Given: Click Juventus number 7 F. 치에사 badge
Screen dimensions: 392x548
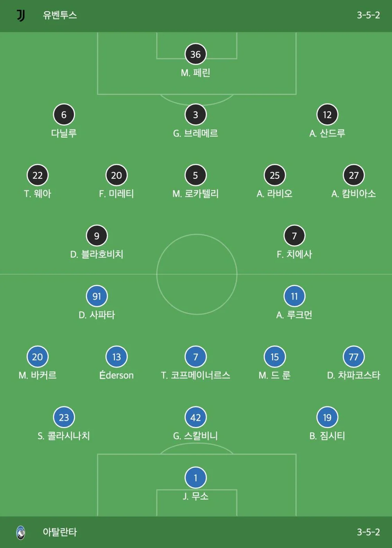Looking at the screenshot, I should (x=294, y=236).
